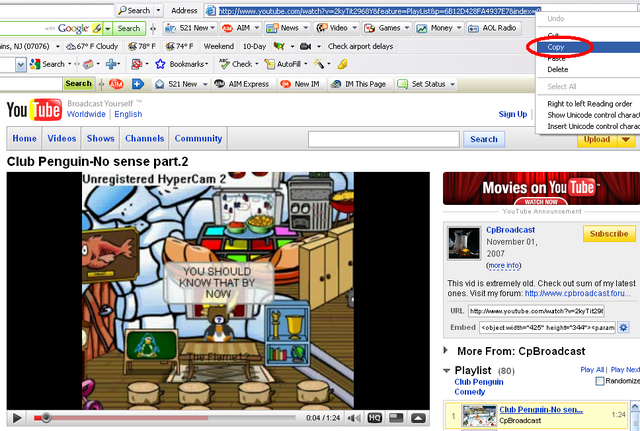Open the 521 New dropdown in the AIM toolbar

click(x=205, y=84)
